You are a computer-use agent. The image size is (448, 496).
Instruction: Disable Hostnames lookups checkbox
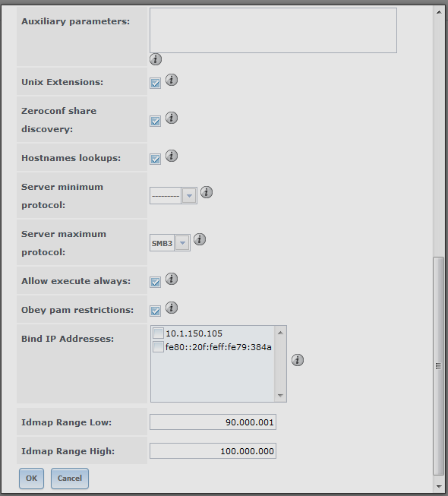[155, 159]
